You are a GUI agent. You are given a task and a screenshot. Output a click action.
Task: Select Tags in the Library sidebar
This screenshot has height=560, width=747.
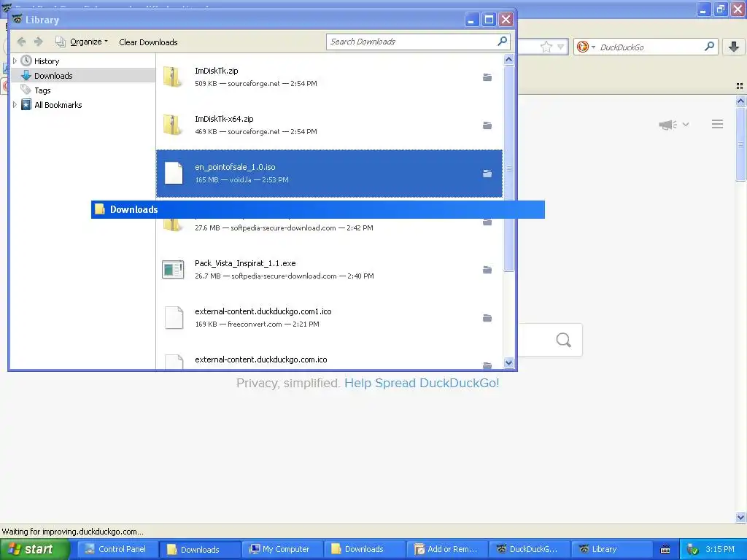pyautogui.click(x=42, y=90)
